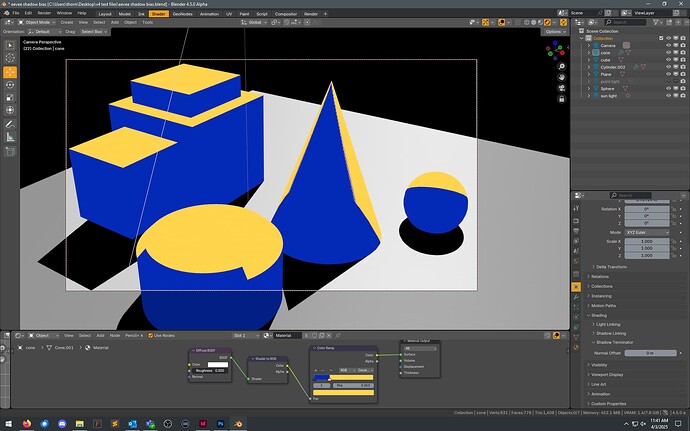Click the Color Ramp gradient bar
690x431 pixels.
[x=343, y=377]
